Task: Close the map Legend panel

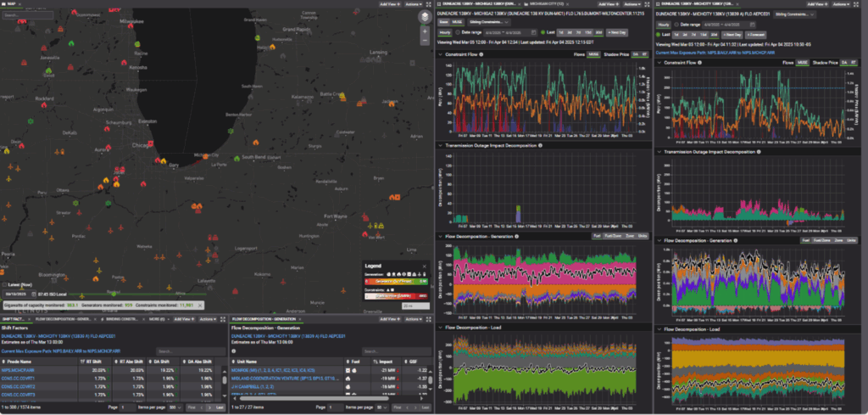Action: (426, 266)
